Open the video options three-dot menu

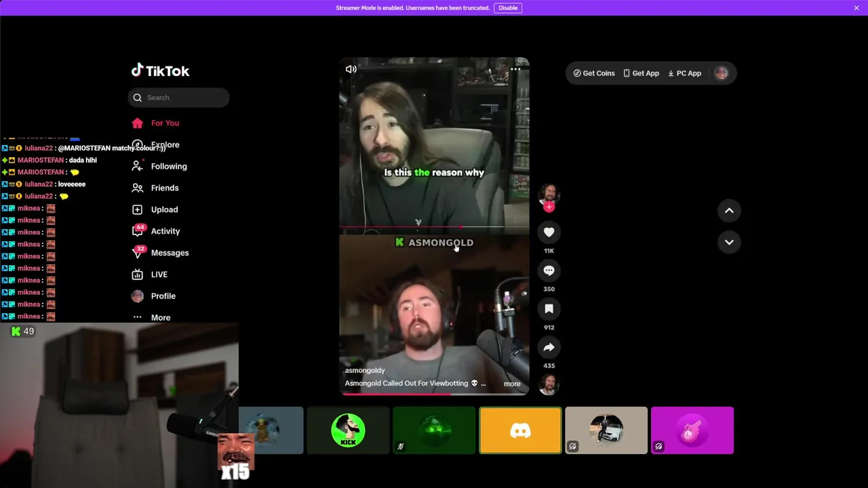click(515, 69)
